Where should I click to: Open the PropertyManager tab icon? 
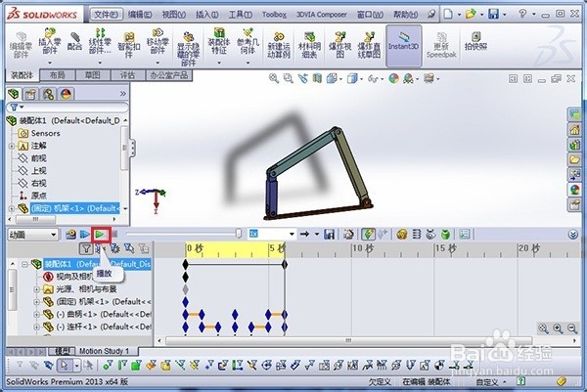(31, 94)
